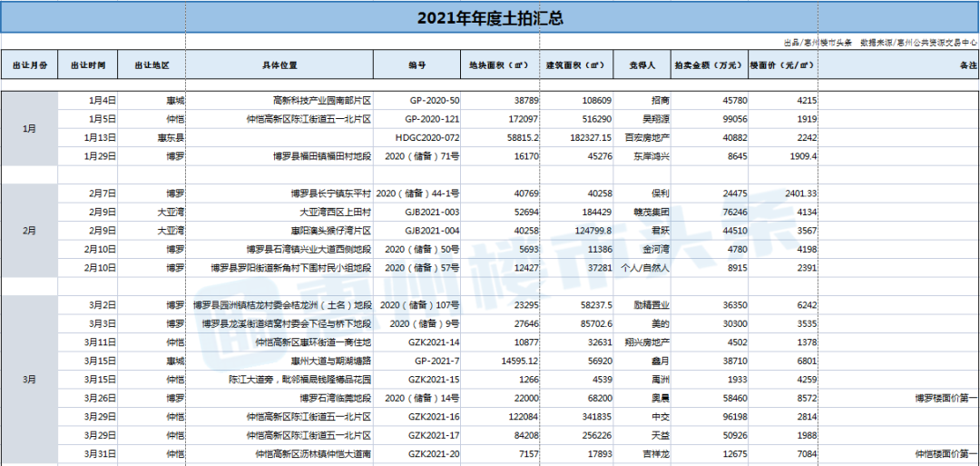
Task: Click bidder cell 美的
Action: pos(643,324)
